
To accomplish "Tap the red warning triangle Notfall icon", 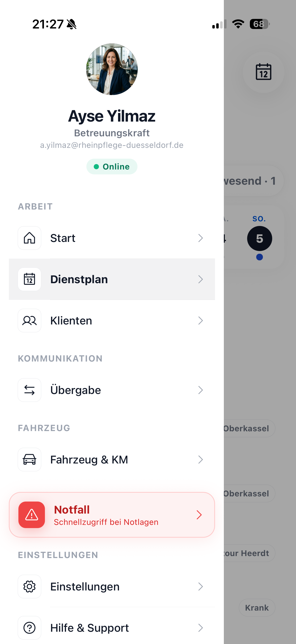I will [x=32, y=515].
